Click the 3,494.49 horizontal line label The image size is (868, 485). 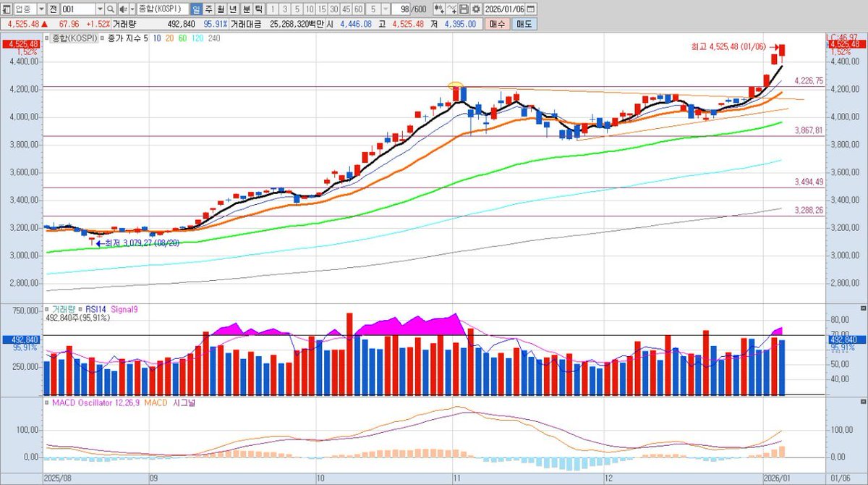click(x=809, y=182)
